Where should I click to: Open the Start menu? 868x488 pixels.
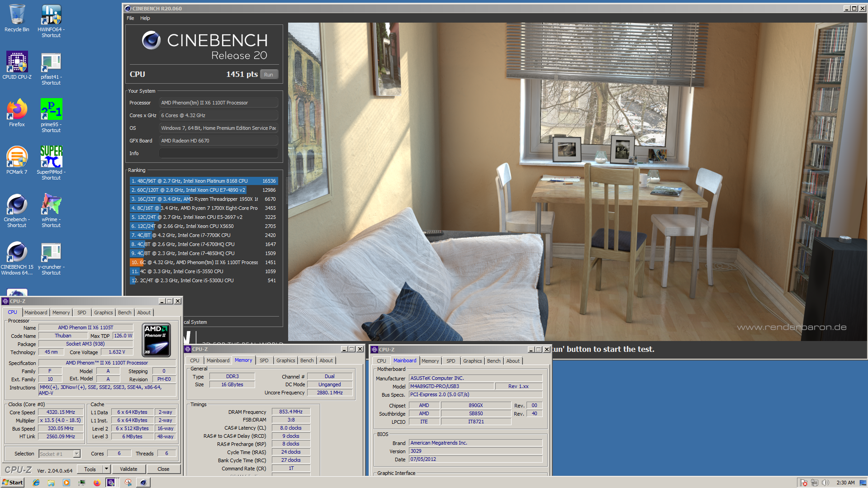click(x=13, y=483)
